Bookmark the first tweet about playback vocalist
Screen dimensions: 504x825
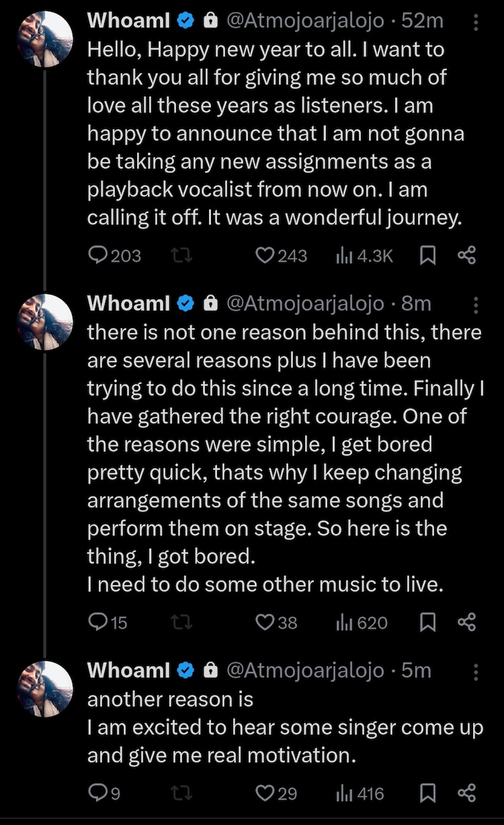(427, 256)
